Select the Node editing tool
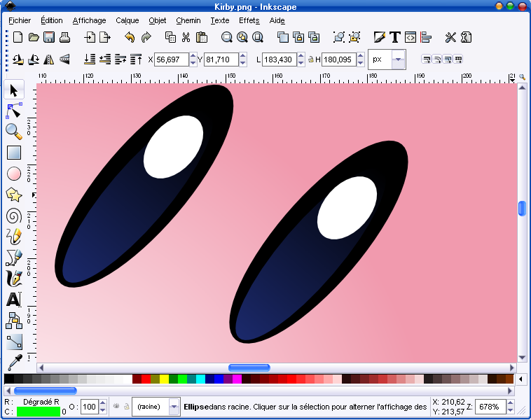531x420 pixels. coord(14,111)
